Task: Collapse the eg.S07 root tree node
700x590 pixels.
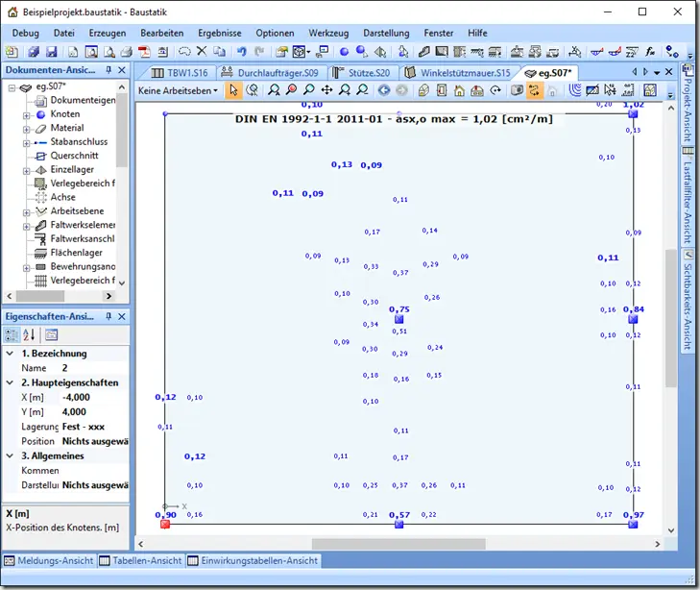Action: pos(12,87)
